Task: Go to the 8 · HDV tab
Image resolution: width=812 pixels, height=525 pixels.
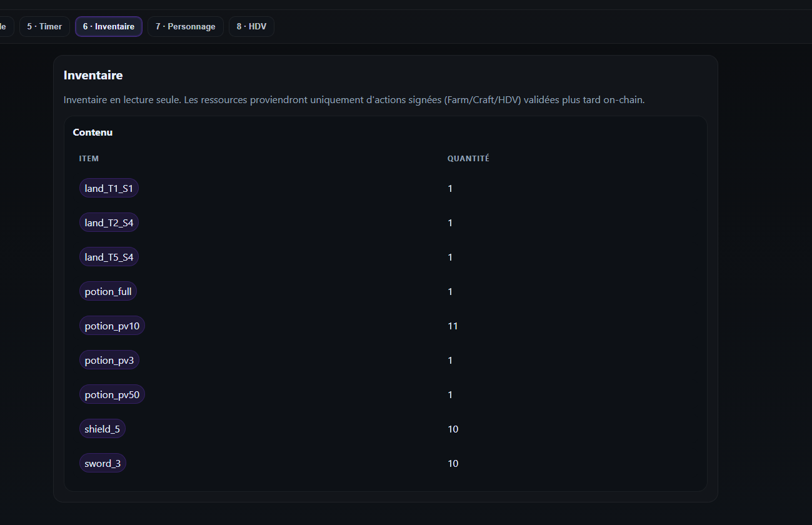Action: [251, 27]
